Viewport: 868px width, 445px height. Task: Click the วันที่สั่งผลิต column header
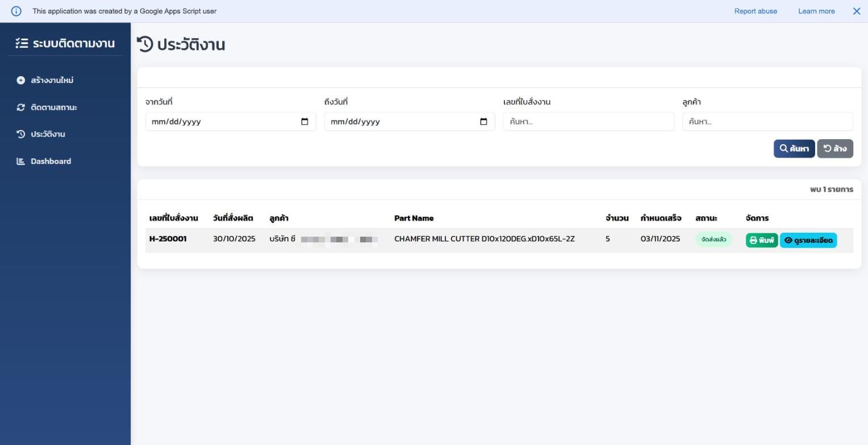click(233, 219)
